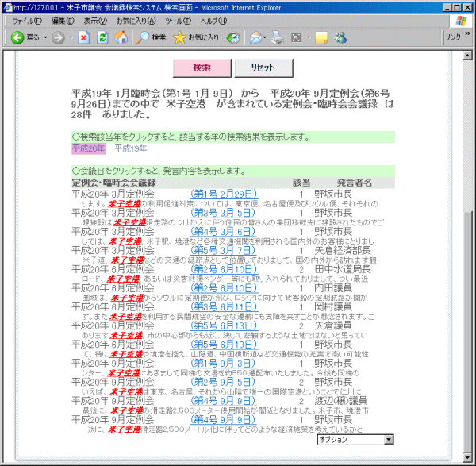Screen dimensions: 476x466
Task: Click the scrollbar up arrow
Action: pyautogui.click(x=467, y=56)
